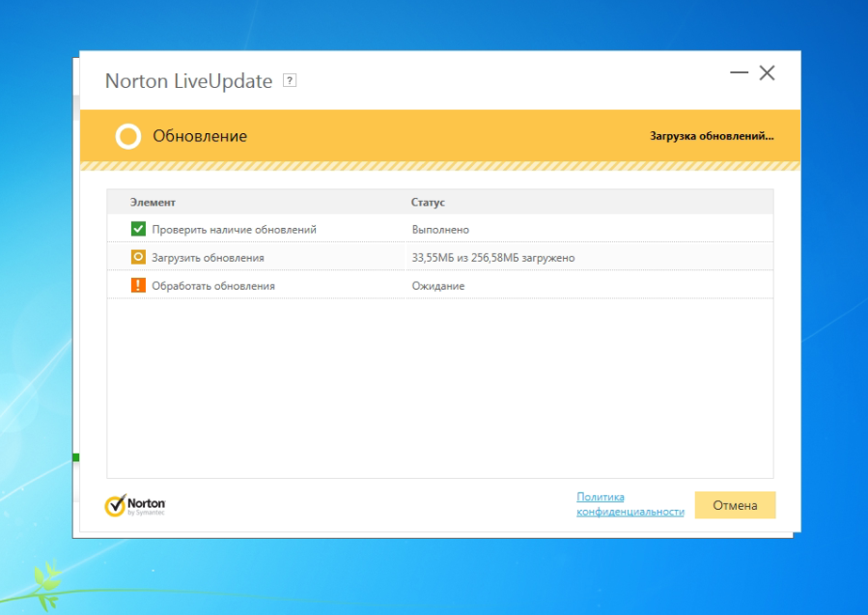868x615 pixels.
Task: Close the Norton LiveUpdate window
Action: pos(768,73)
